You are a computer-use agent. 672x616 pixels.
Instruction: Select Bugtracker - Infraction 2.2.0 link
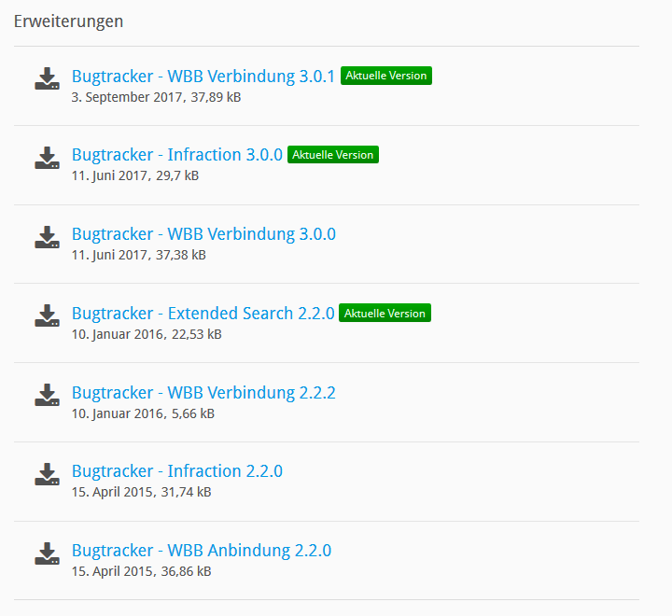click(x=176, y=471)
